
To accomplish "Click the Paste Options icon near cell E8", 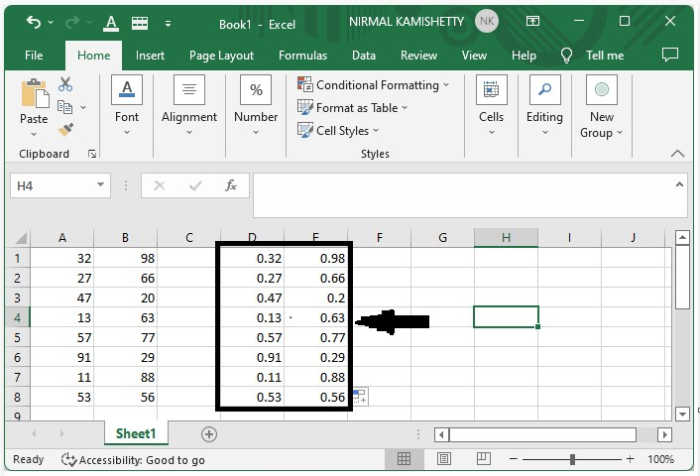I will coord(360,397).
